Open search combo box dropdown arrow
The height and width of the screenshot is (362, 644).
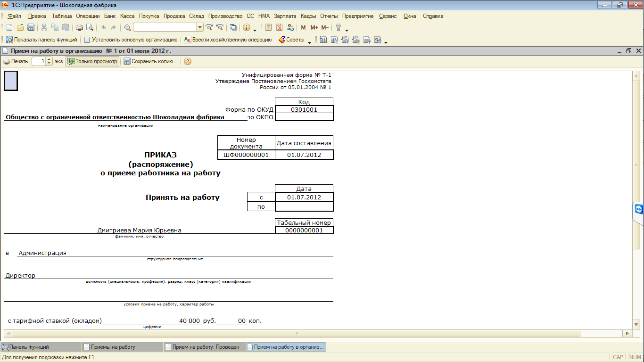200,27
